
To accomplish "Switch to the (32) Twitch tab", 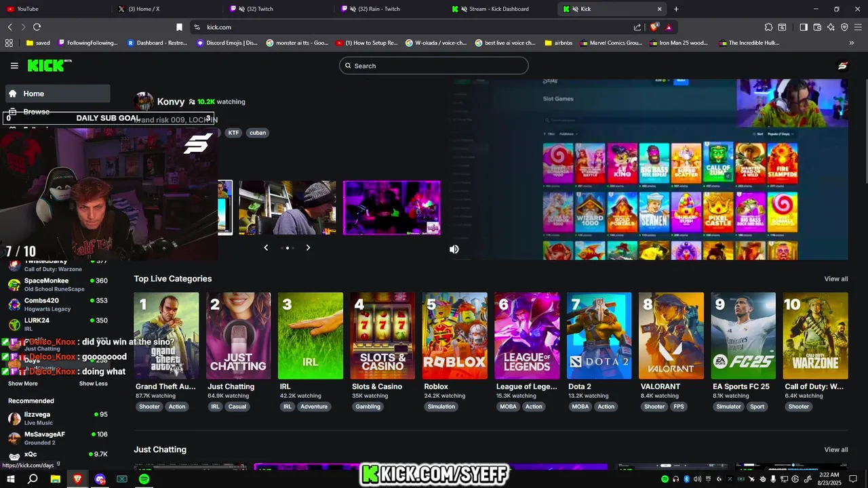I will pyautogui.click(x=279, y=9).
